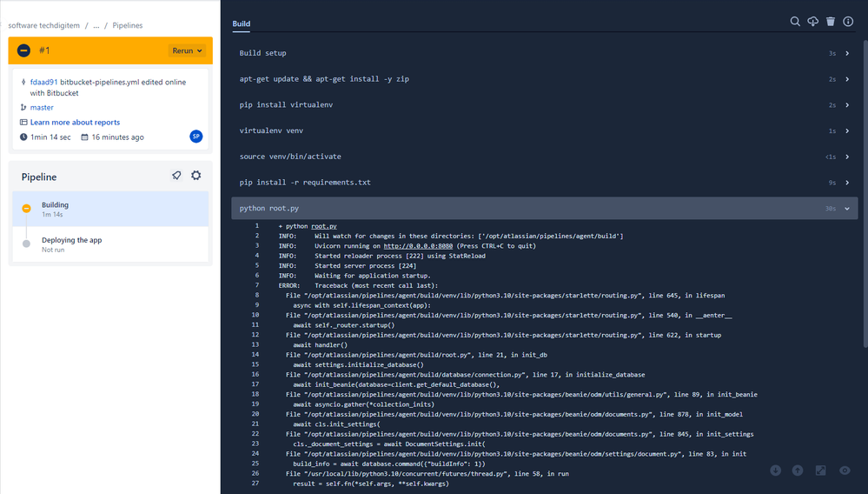Screen dimensions: 868x494
Task: Jump to log top with up-arrow icon
Action: tap(798, 471)
